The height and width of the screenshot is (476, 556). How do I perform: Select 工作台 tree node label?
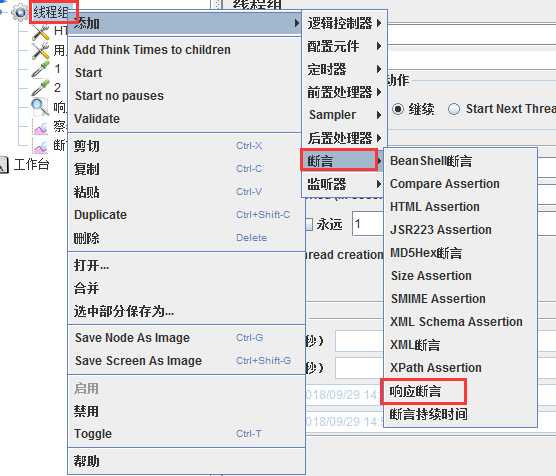click(31, 165)
